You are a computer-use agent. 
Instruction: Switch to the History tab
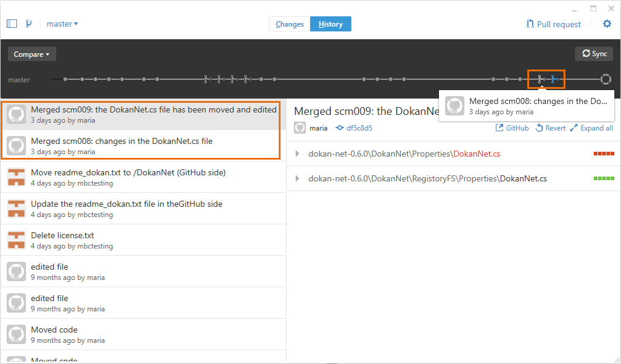pos(330,24)
